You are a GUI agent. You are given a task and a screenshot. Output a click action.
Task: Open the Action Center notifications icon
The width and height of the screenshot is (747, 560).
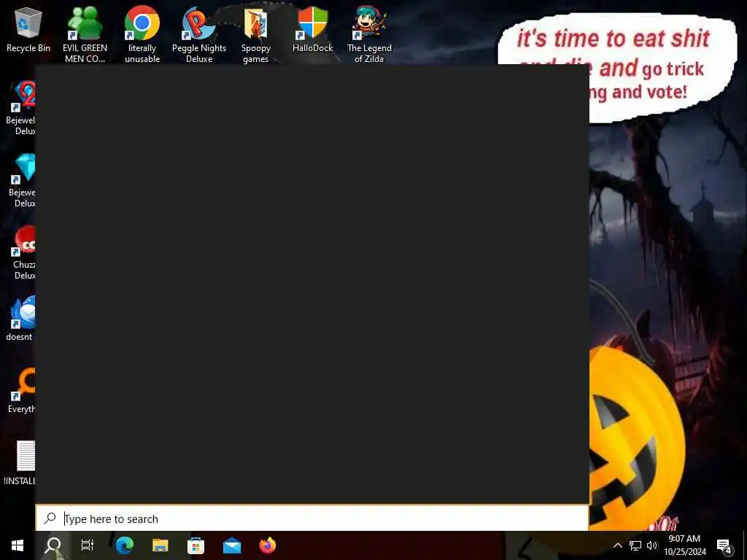pyautogui.click(x=724, y=545)
